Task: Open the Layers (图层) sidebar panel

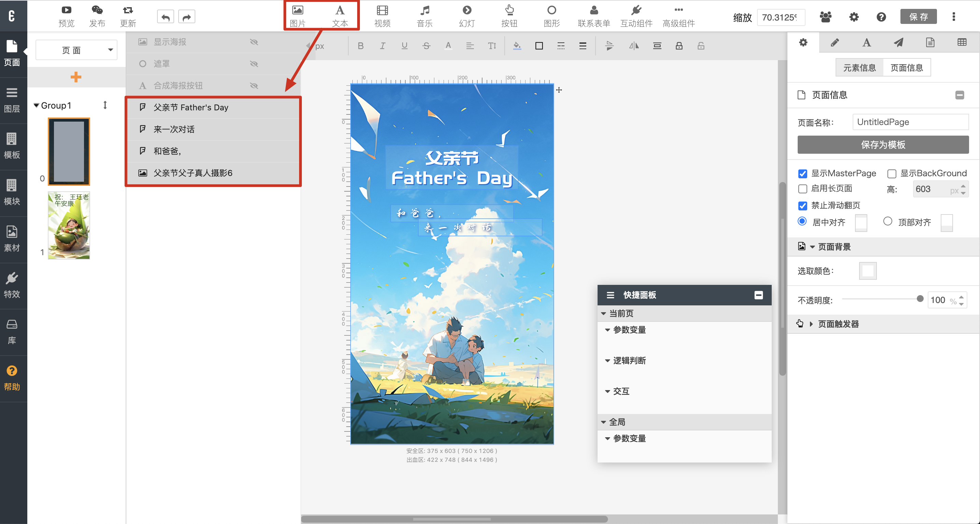Action: tap(12, 100)
